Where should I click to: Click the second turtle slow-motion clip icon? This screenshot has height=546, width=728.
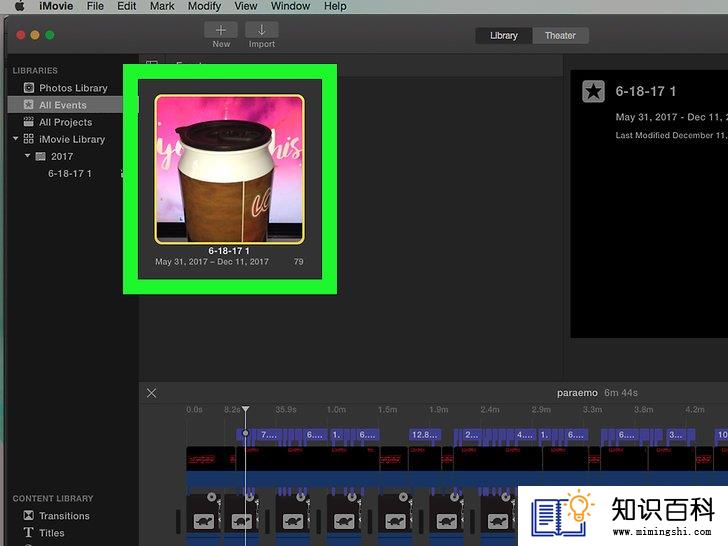241,521
